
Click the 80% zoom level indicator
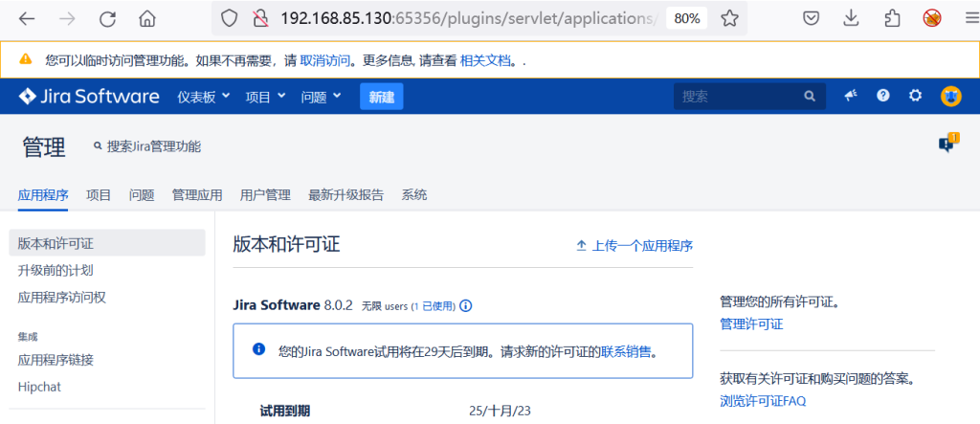click(x=687, y=19)
